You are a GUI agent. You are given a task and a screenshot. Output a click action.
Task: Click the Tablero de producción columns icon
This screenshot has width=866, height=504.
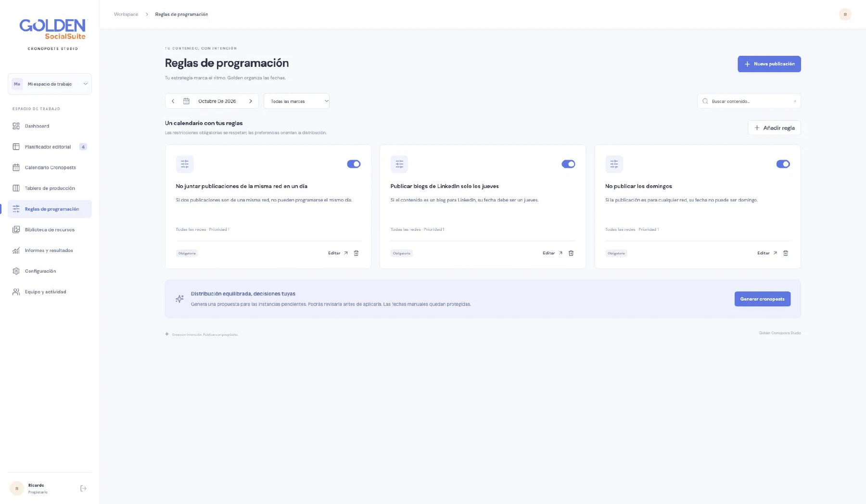pyautogui.click(x=16, y=188)
